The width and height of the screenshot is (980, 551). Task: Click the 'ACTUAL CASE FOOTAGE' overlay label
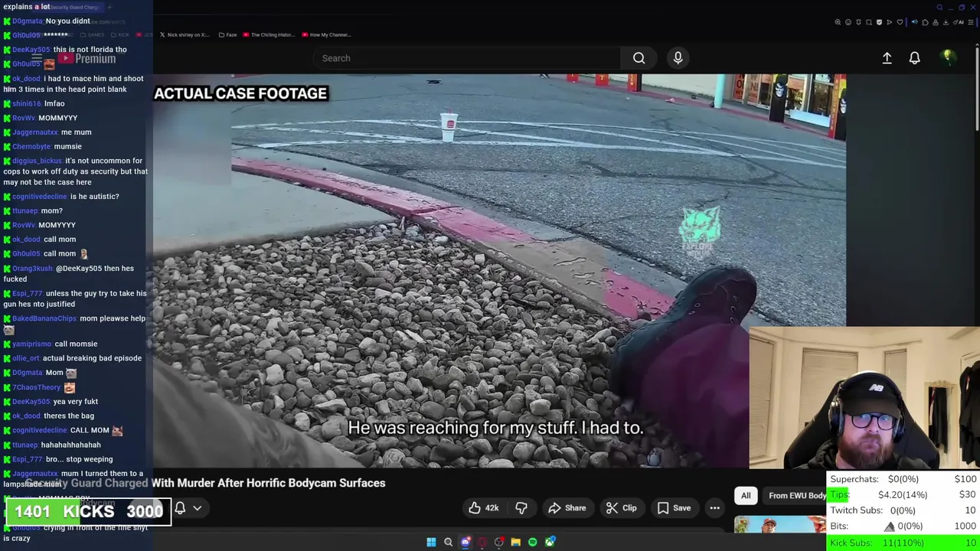click(240, 93)
